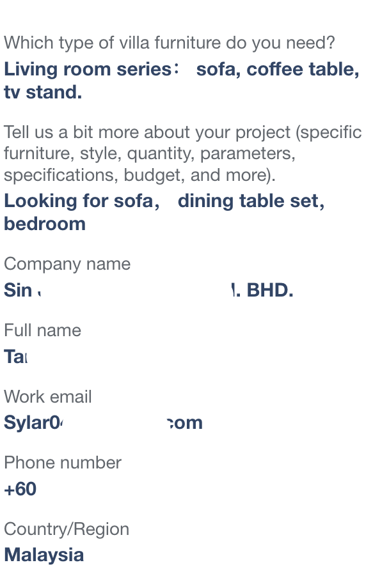Click 'specifications, budget, and more' prompt line
Image resolution: width=389 pixels, height=588 pixels.
click(139, 175)
